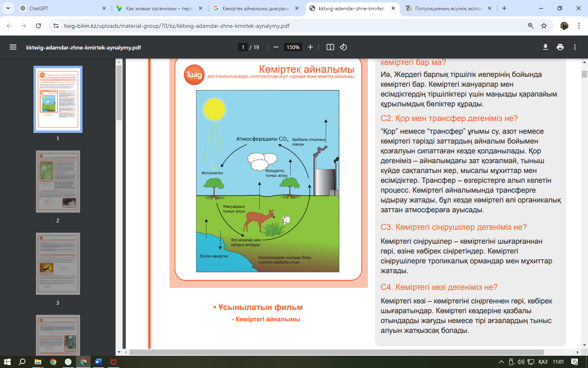Viewport: 588px width, 368px height.
Task: Close the ChatGPT tab
Action: 104,8
